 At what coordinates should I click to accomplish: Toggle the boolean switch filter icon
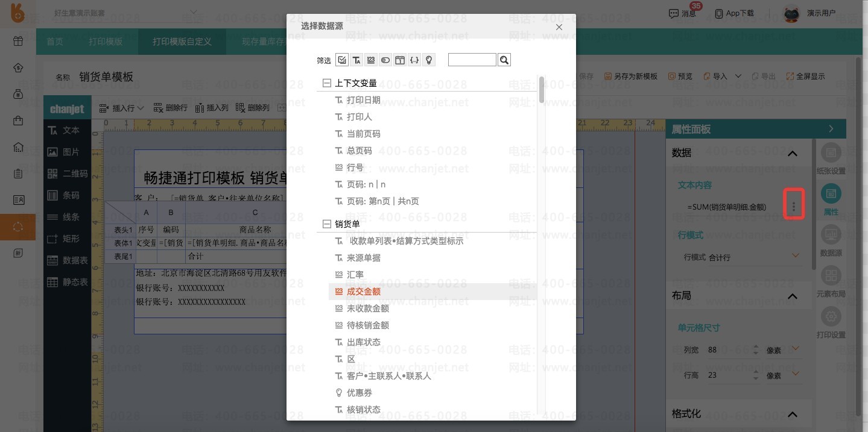[385, 60]
